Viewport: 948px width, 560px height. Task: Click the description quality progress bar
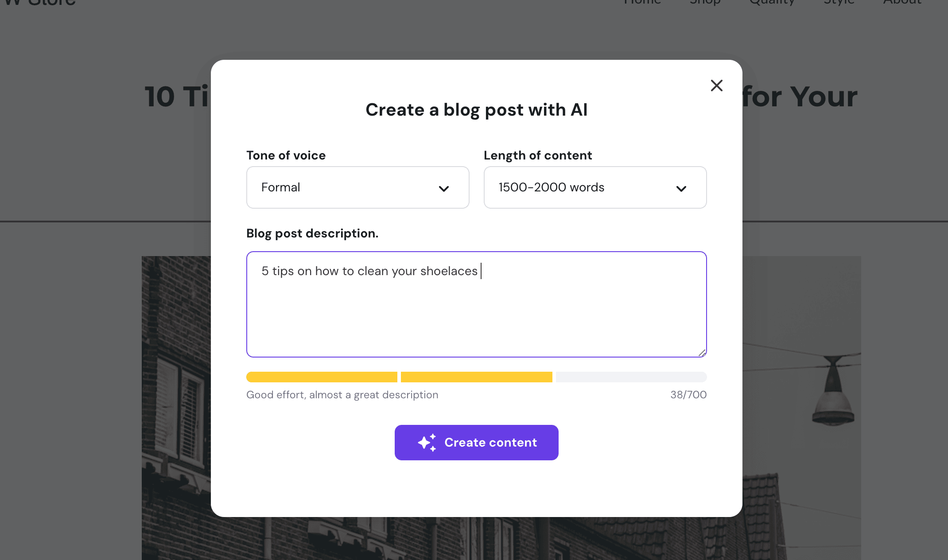(x=476, y=377)
